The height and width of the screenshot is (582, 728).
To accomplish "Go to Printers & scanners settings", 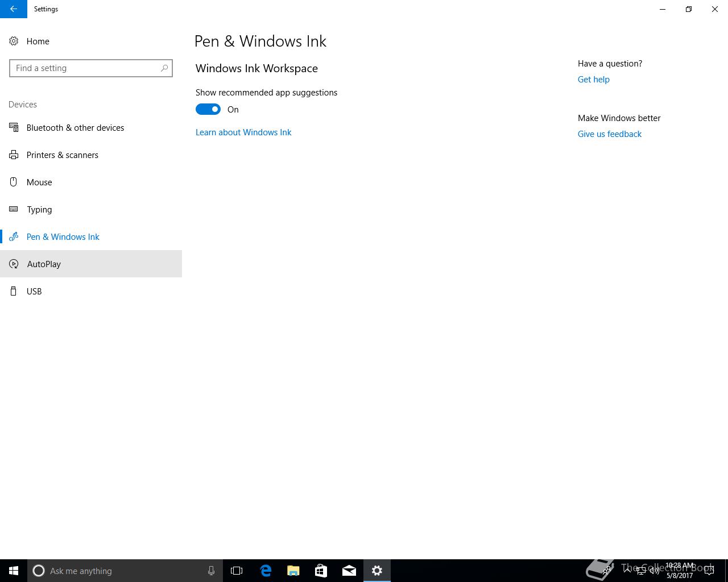I will tap(91, 155).
